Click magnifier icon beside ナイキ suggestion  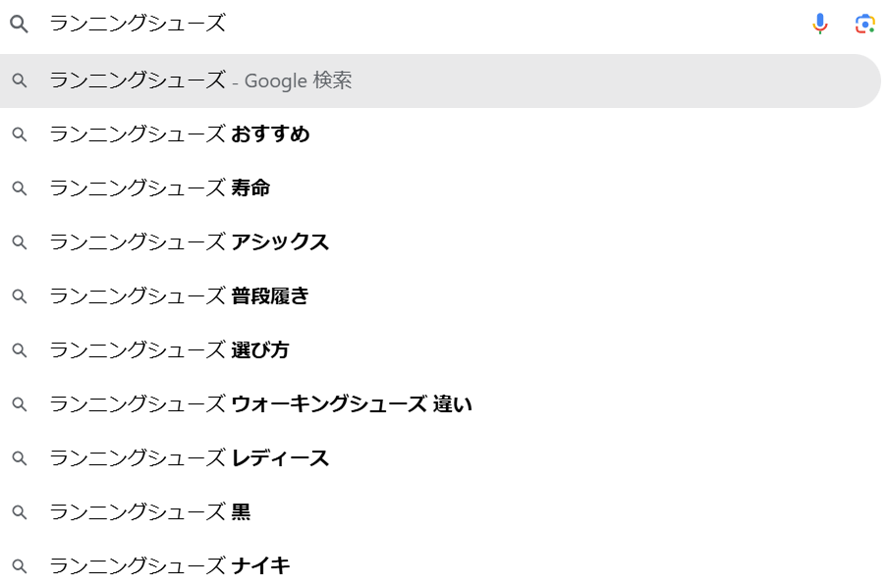tap(20, 566)
